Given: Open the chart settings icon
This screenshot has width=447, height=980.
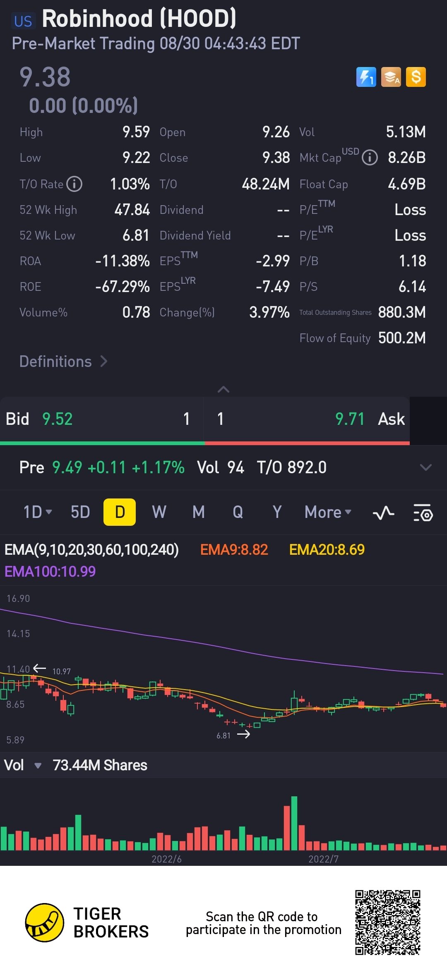Looking at the screenshot, I should click(x=423, y=513).
